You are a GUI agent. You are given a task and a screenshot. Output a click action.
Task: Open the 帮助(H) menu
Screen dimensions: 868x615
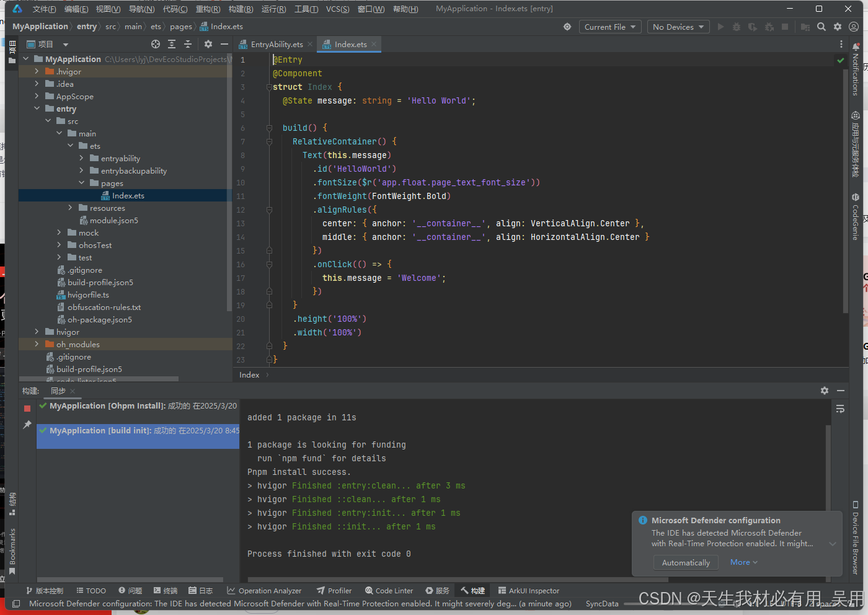(x=405, y=9)
